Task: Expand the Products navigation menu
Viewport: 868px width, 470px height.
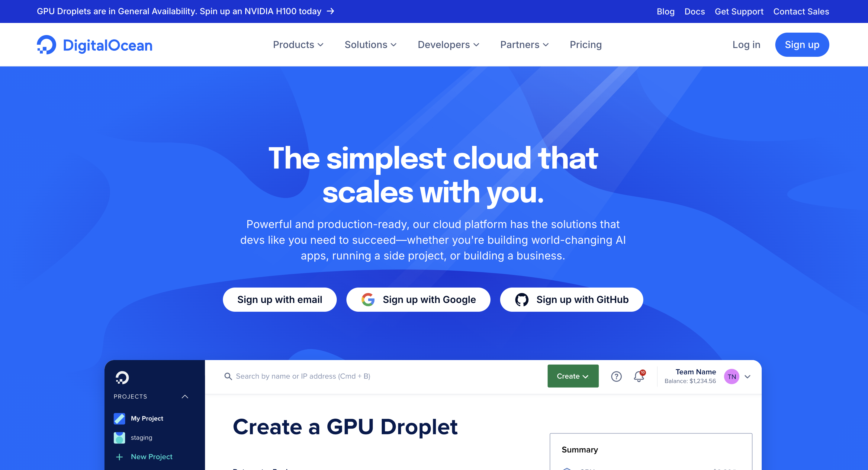Action: pyautogui.click(x=297, y=45)
